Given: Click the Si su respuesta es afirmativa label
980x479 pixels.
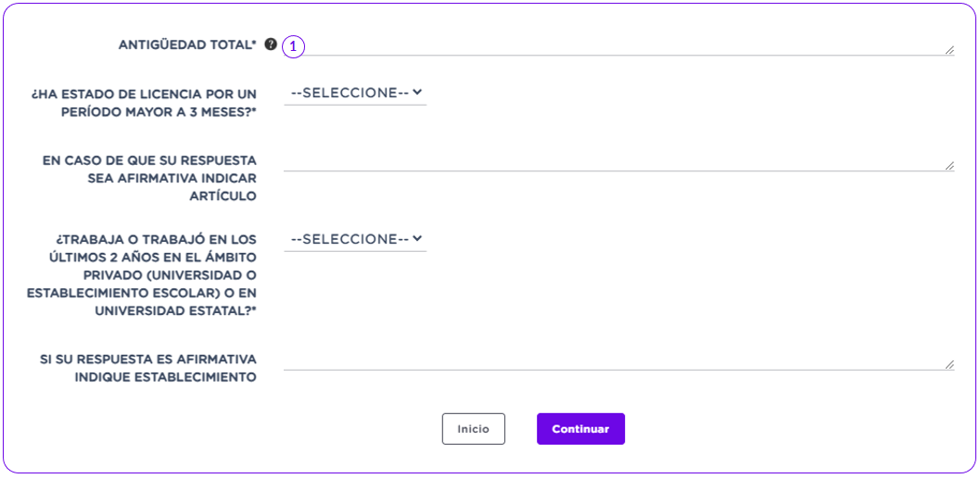Looking at the screenshot, I should click(146, 368).
